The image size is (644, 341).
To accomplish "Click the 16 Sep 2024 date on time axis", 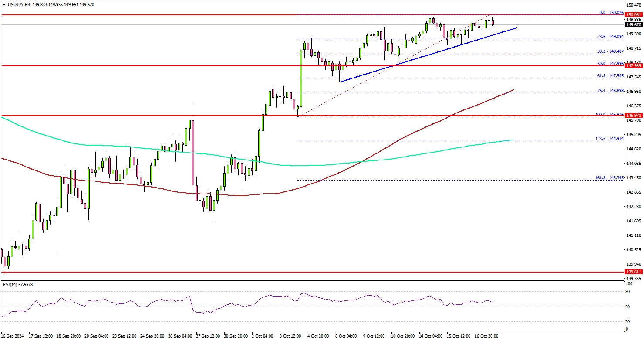I will pyautogui.click(x=13, y=336).
